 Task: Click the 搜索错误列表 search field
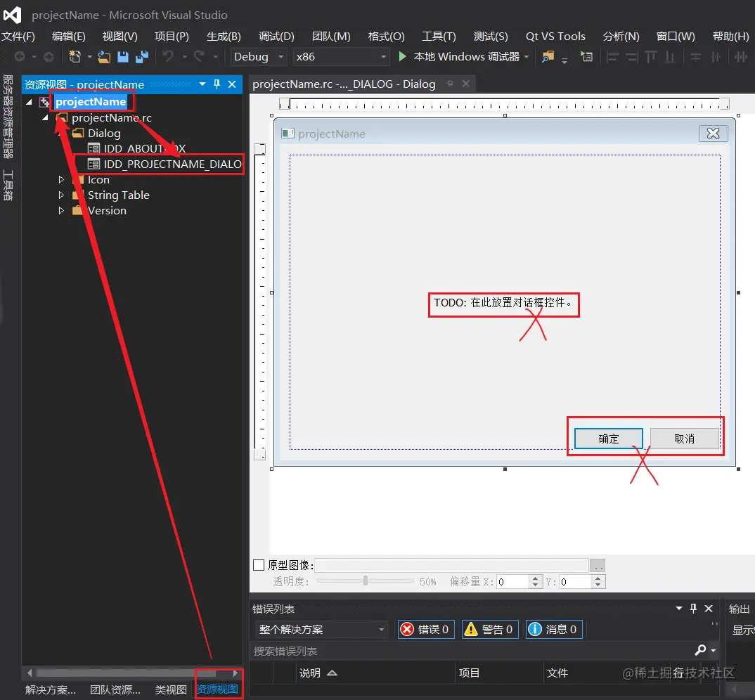tap(472, 651)
